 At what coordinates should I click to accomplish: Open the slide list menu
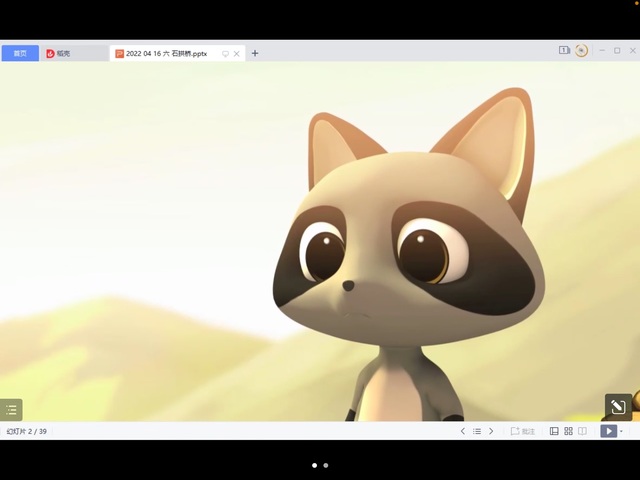coord(477,431)
